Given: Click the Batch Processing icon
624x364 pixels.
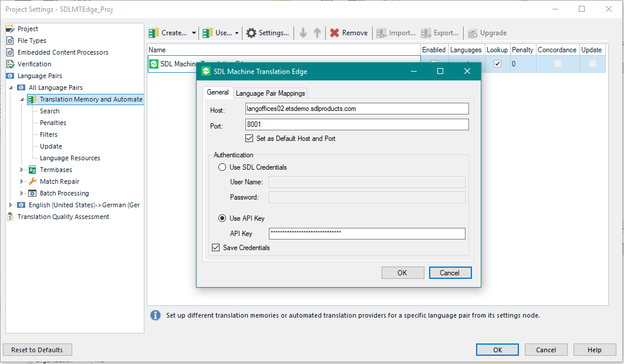Looking at the screenshot, I should tap(33, 193).
